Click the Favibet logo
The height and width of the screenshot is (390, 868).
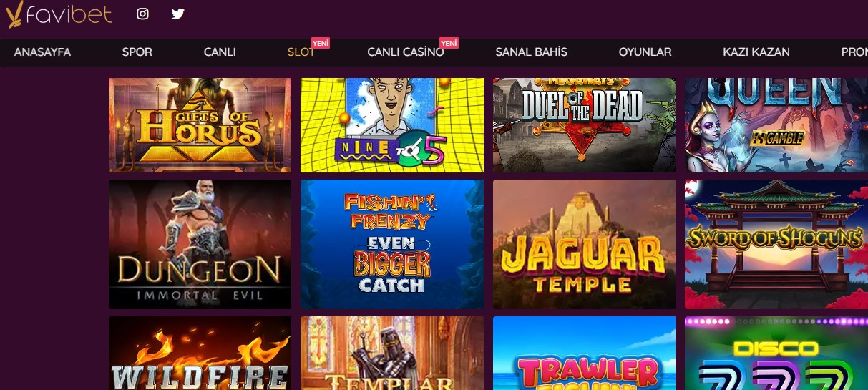59,14
